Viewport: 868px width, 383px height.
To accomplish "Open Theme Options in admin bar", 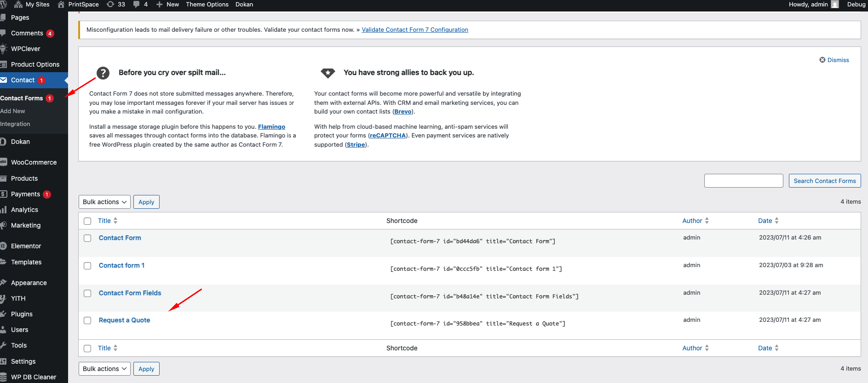I will tap(207, 4).
